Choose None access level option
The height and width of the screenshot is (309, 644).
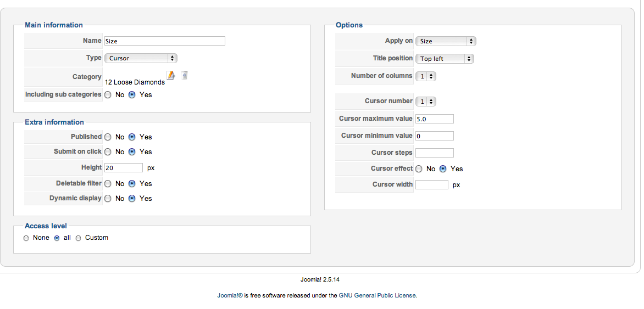coord(26,238)
